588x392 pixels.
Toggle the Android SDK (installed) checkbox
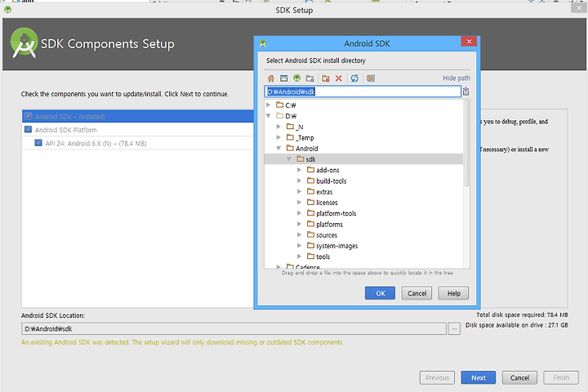28,116
